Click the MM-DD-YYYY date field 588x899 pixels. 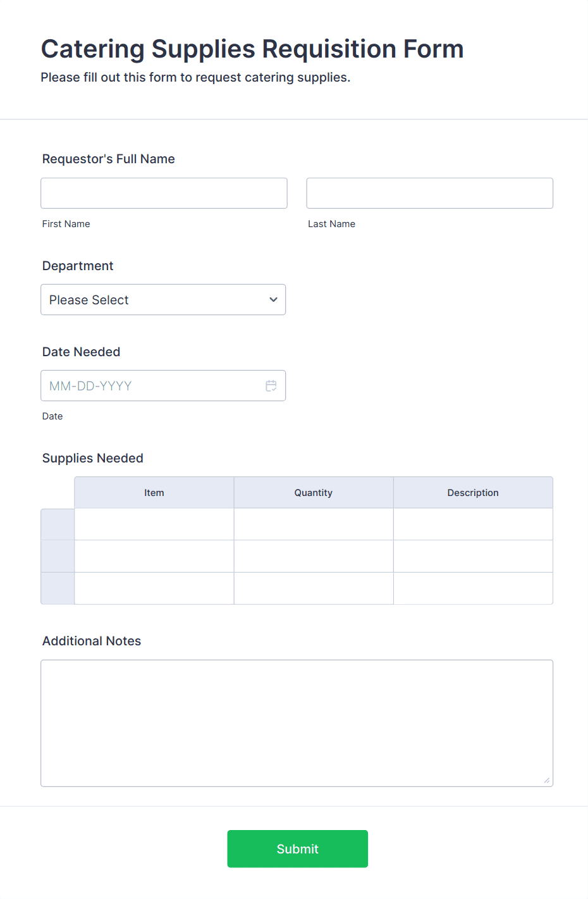152,385
